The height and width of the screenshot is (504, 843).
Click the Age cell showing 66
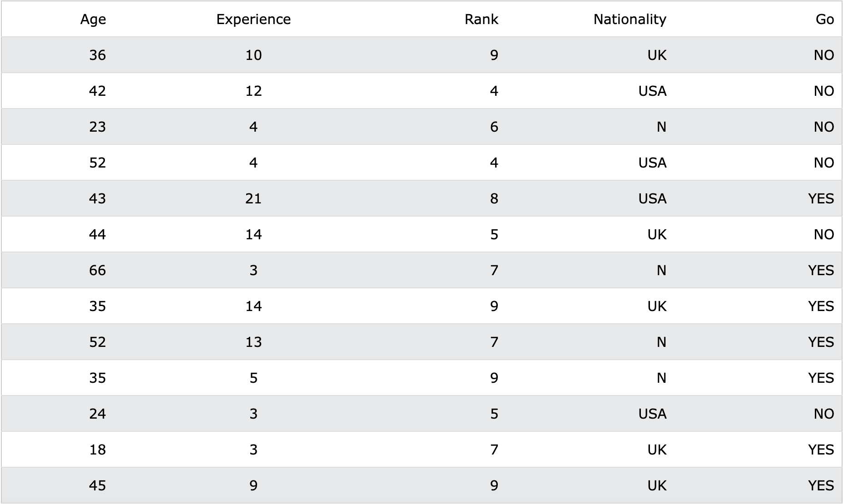(97, 270)
